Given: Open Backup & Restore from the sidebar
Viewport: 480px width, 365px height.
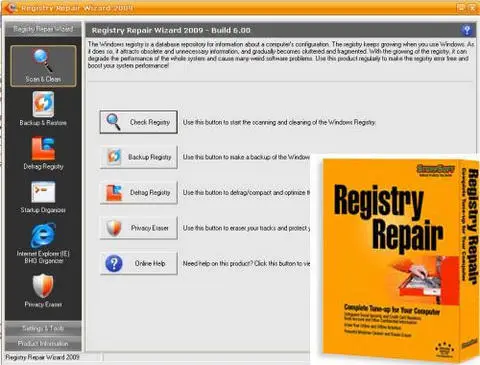Looking at the screenshot, I should click(43, 109).
